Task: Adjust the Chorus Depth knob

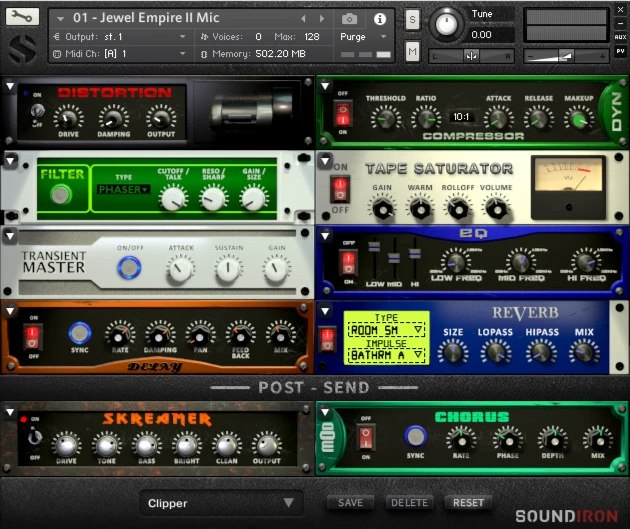Action: [553, 441]
